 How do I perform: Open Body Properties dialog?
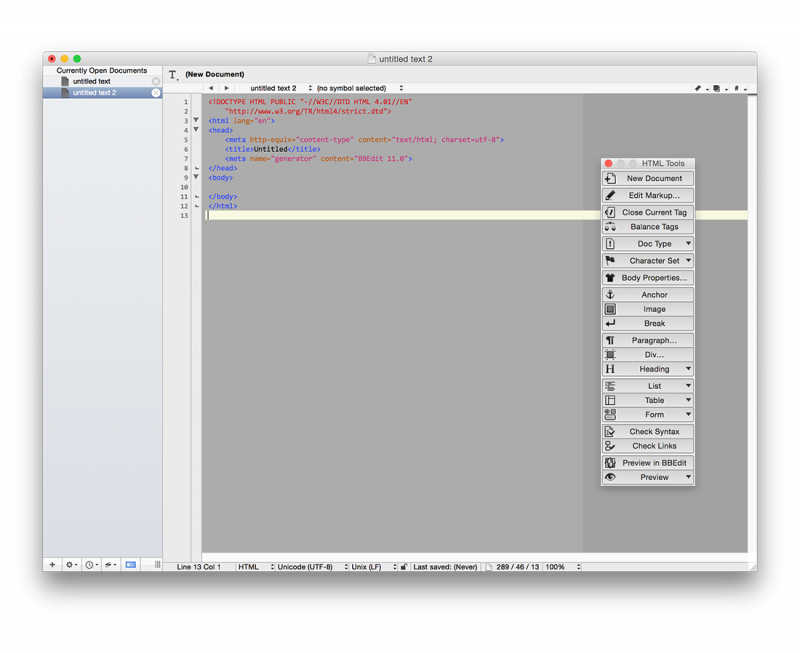(647, 278)
